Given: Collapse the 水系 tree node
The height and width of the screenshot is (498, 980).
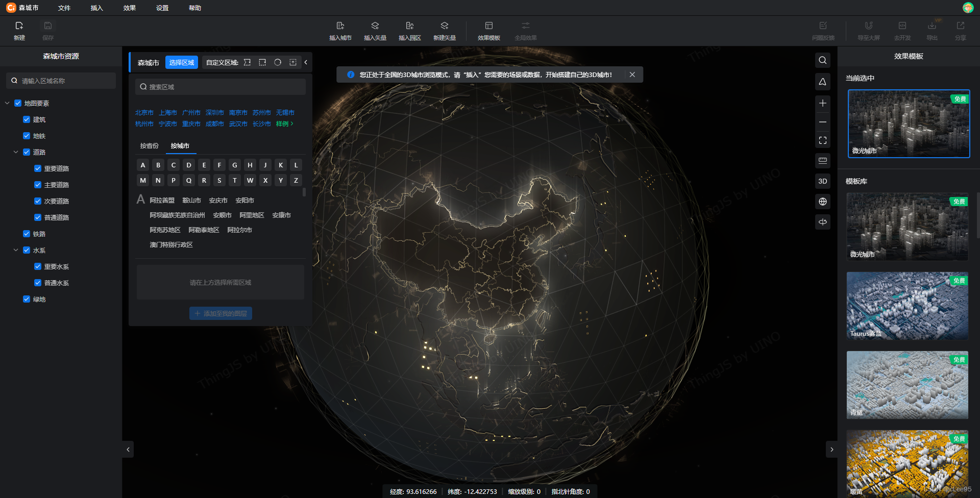Looking at the screenshot, I should pyautogui.click(x=16, y=250).
